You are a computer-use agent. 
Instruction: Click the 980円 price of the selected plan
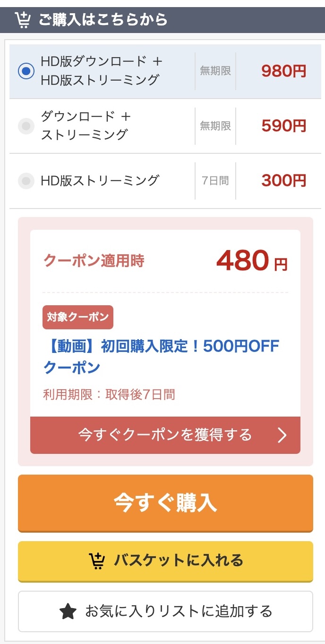coord(283,71)
